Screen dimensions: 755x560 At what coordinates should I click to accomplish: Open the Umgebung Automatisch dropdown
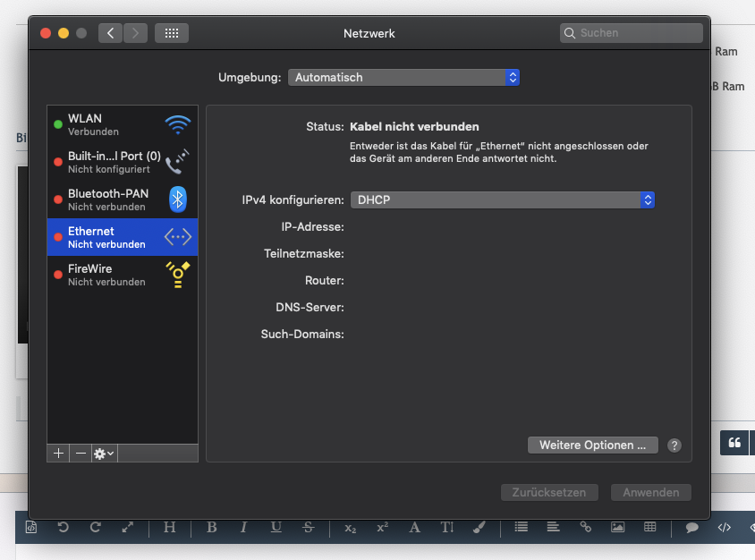click(403, 78)
